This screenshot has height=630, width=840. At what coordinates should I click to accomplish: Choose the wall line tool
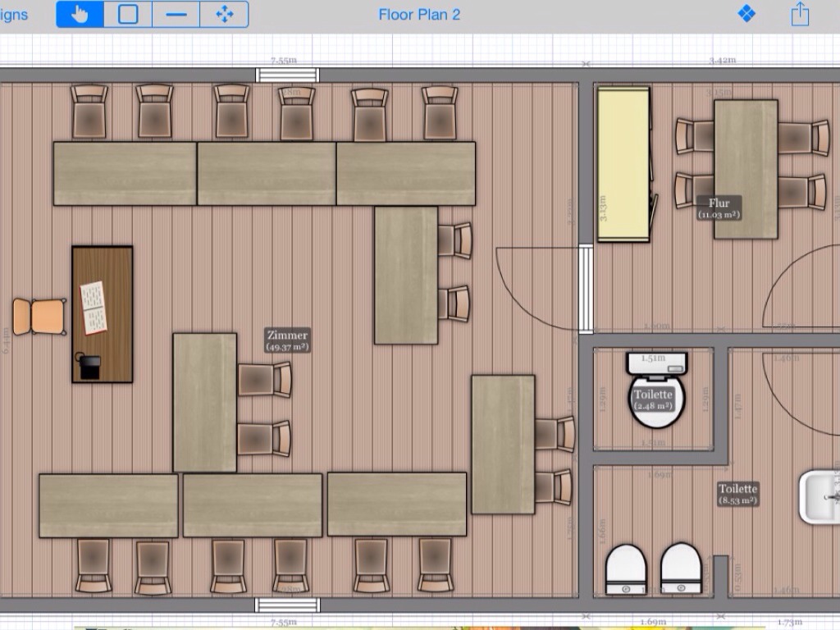tap(176, 15)
